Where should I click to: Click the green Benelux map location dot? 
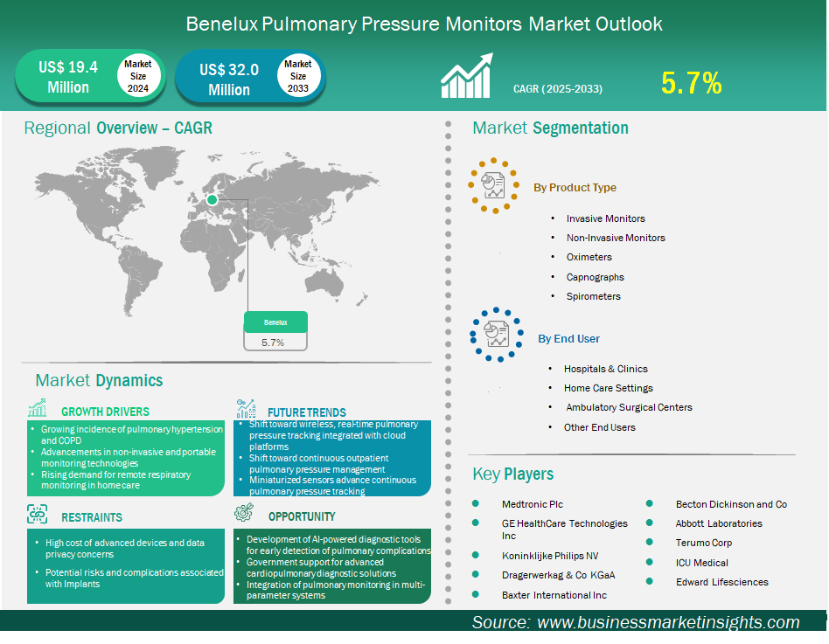(x=212, y=200)
